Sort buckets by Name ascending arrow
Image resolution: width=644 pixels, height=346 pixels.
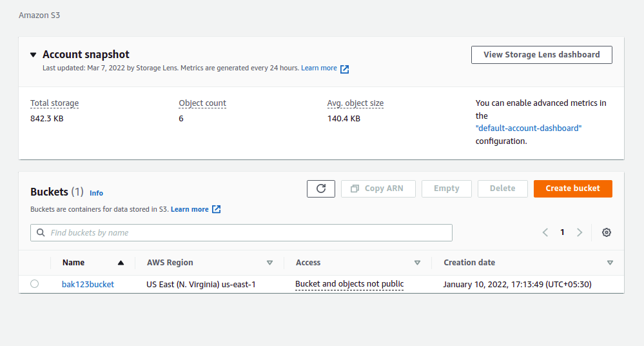[x=121, y=263]
